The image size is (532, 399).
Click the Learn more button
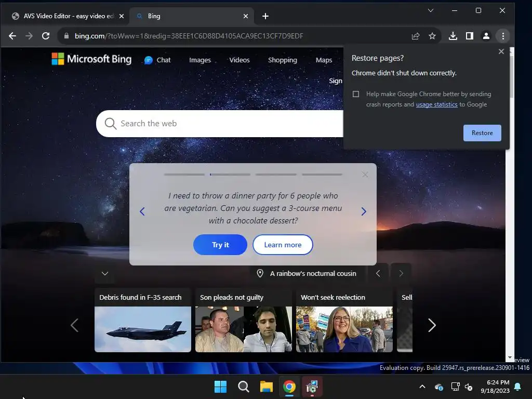pos(283,245)
